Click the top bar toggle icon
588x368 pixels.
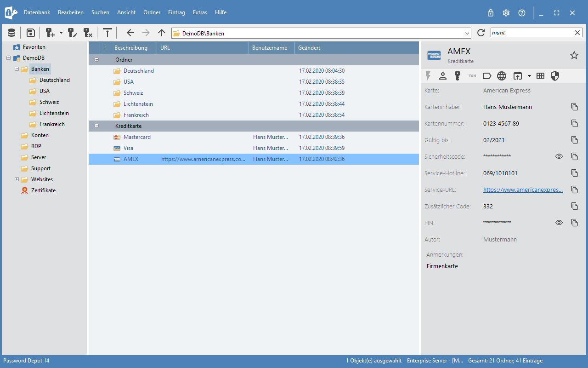[107, 33]
